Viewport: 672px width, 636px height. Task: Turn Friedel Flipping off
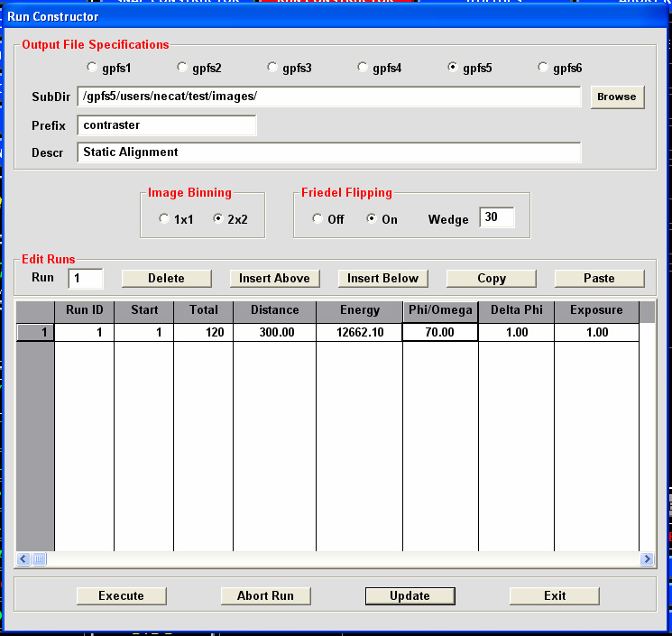pos(318,219)
